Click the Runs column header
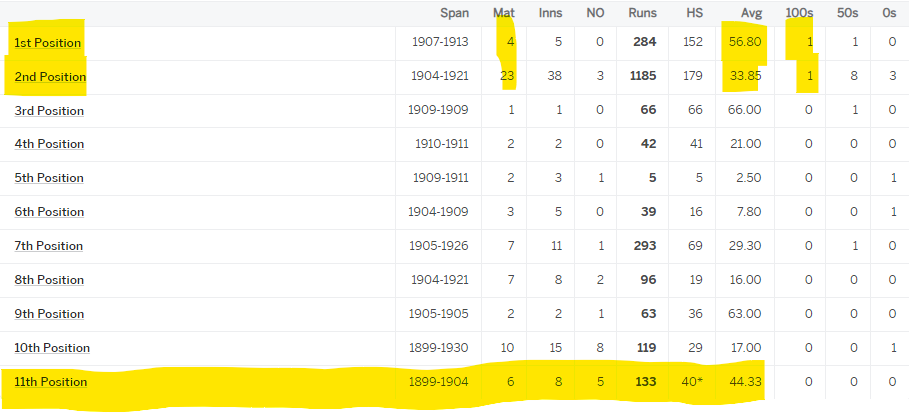The image size is (909, 413). tap(642, 13)
